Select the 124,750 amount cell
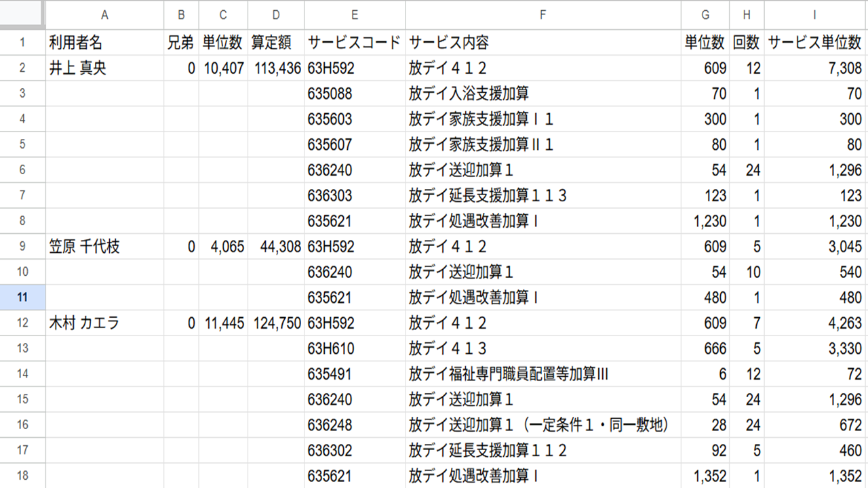This screenshot has width=868, height=488. [x=276, y=323]
